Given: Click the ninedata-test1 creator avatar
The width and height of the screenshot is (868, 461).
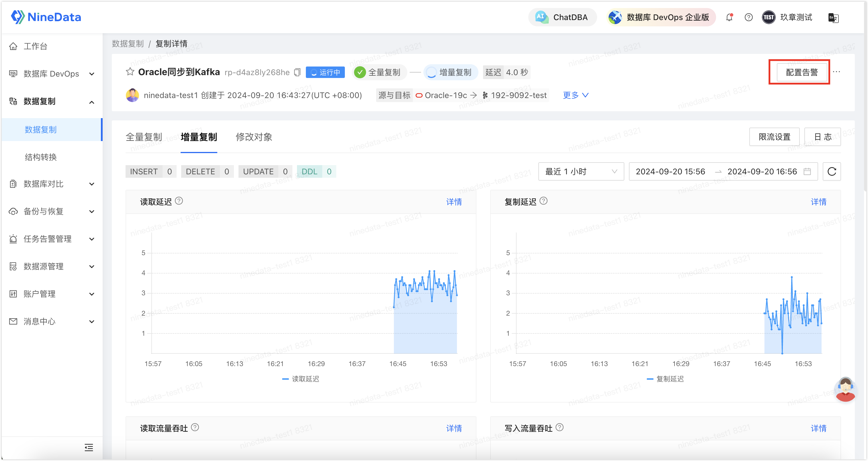Looking at the screenshot, I should point(132,95).
